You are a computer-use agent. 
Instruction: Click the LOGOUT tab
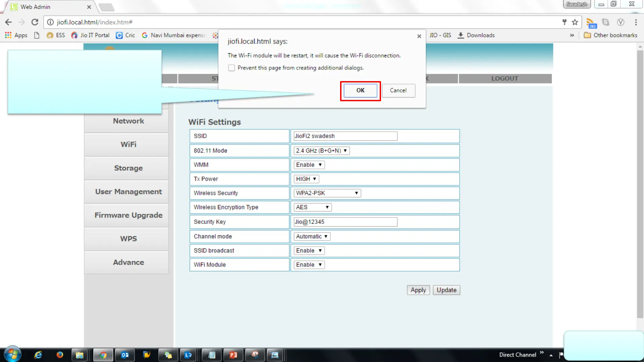coord(504,78)
